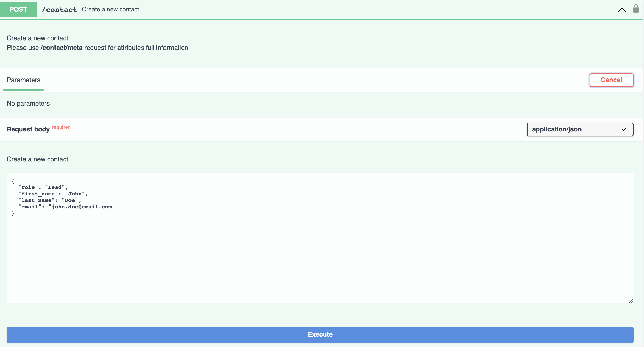Click the "Request body" label

coord(28,129)
